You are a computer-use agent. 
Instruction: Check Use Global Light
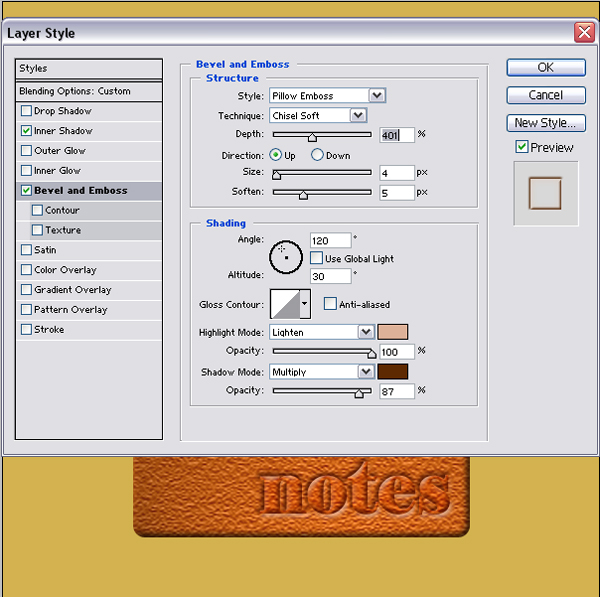tap(316, 258)
